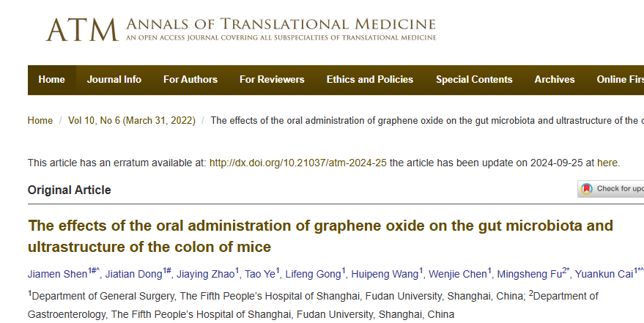The width and height of the screenshot is (644, 323).
Task: Select author Tao Ye
Action: (x=259, y=274)
